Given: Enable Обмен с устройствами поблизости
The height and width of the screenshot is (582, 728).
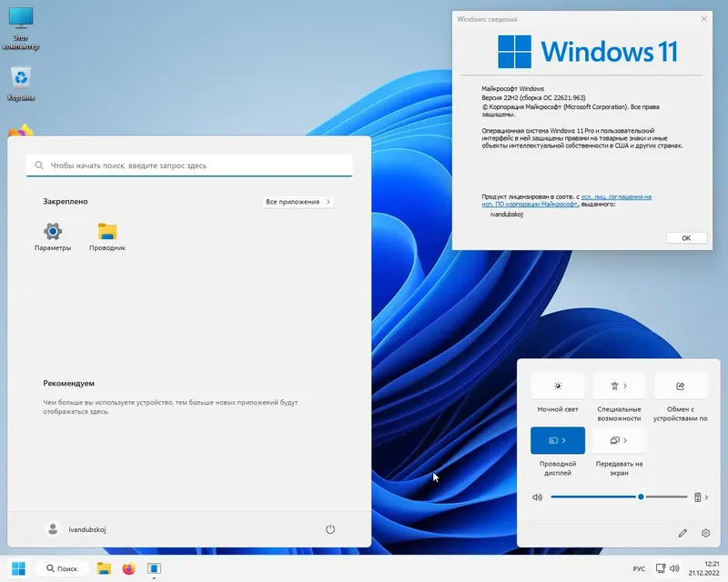Looking at the screenshot, I should (682, 386).
